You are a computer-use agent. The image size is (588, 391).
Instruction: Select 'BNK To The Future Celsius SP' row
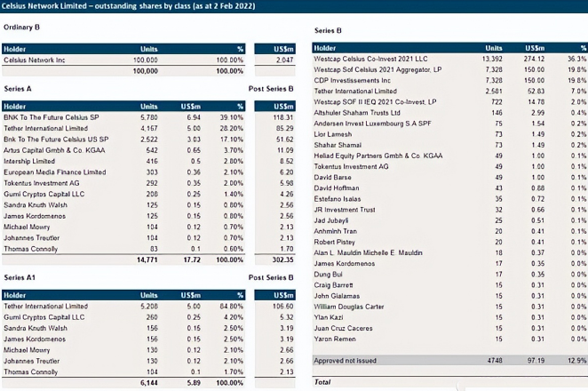point(123,117)
